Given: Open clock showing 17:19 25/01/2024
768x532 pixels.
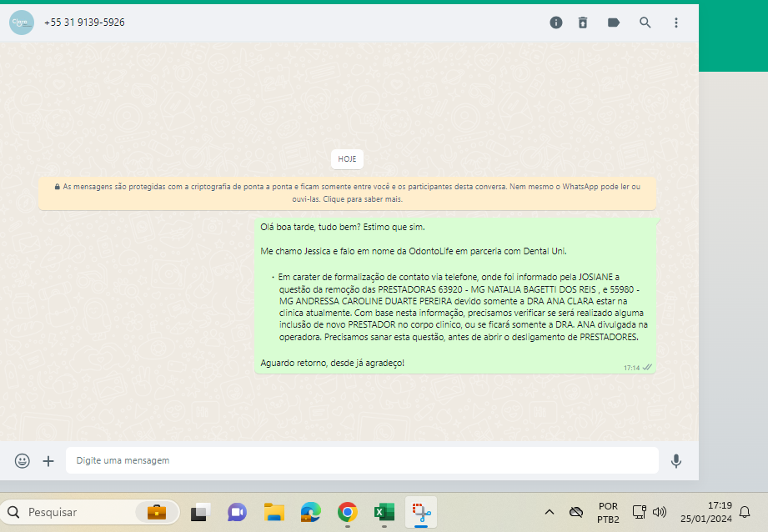Looking at the screenshot, I should pos(705,512).
